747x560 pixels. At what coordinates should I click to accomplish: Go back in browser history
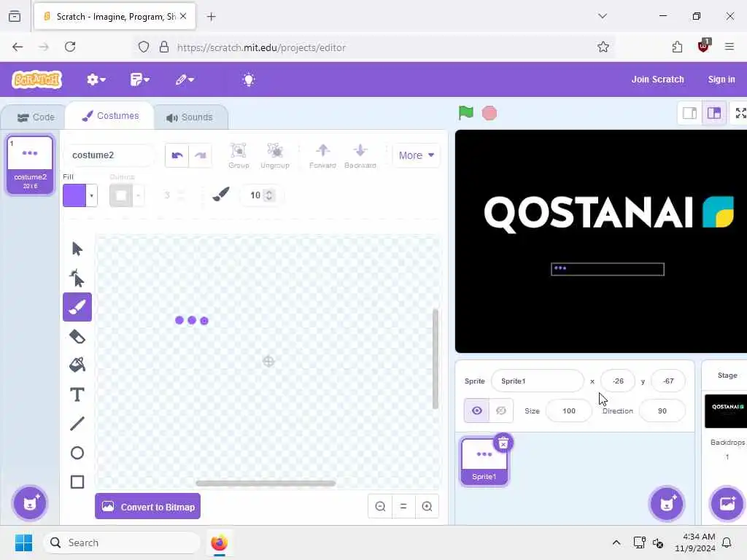coord(18,47)
